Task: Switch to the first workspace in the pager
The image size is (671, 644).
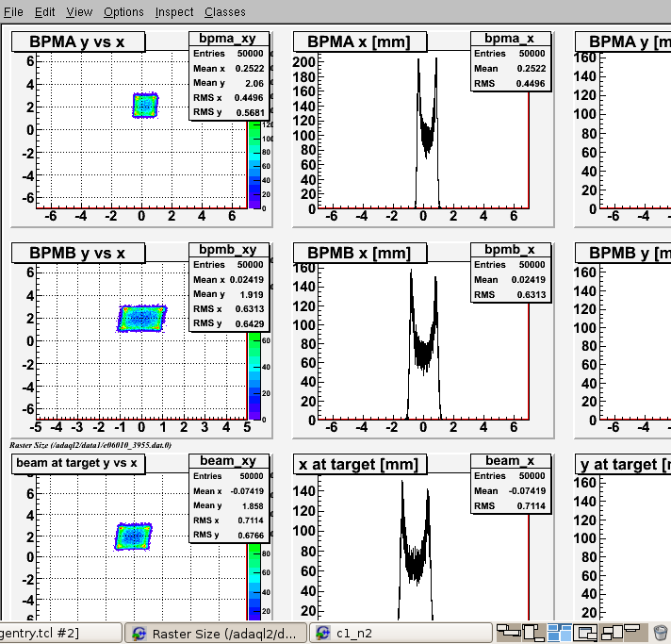Action: (508, 633)
